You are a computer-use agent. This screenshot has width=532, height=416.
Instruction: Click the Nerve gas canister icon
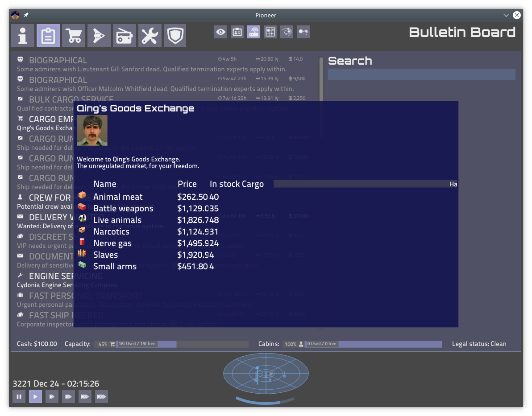point(82,241)
